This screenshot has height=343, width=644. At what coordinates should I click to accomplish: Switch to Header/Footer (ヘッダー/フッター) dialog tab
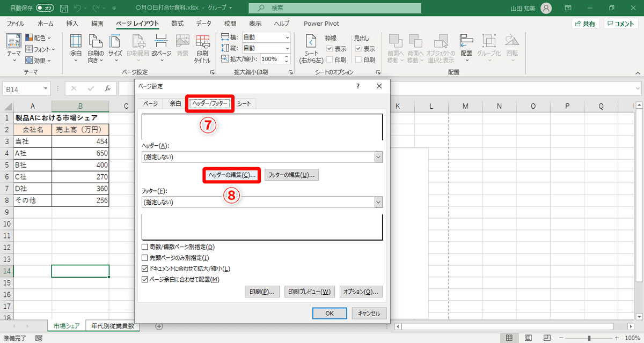tap(210, 103)
